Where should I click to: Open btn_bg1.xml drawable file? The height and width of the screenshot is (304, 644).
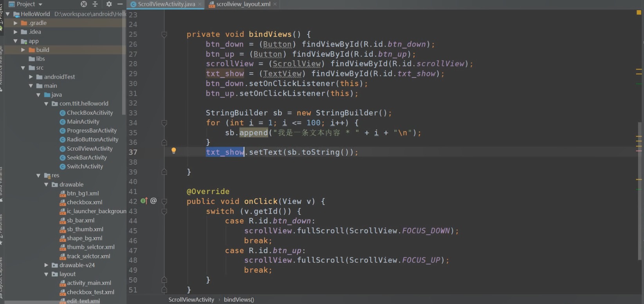pos(83,194)
